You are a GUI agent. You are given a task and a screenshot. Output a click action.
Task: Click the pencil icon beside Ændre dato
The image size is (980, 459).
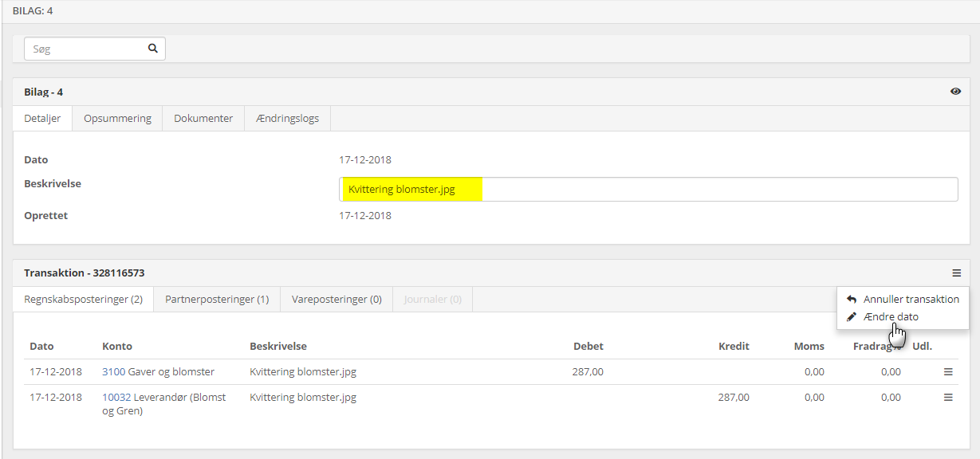point(852,317)
